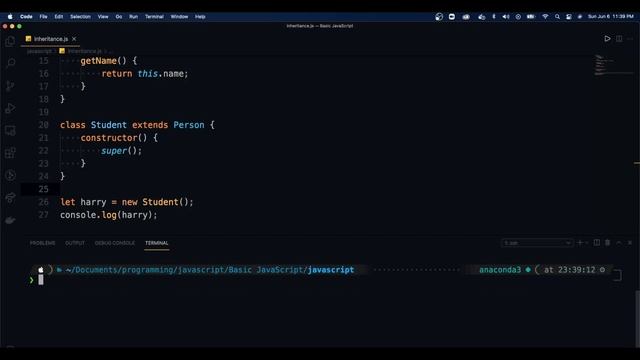Viewport: 640px width, 360px height.
Task: Switch to the Debug Console tab
Action: pyautogui.click(x=115, y=243)
